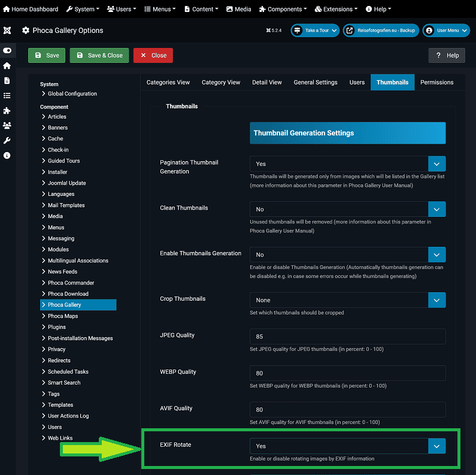Screen dimensions: 476x475
Task: Open the Content file icon in sidebar
Action: (x=7, y=81)
